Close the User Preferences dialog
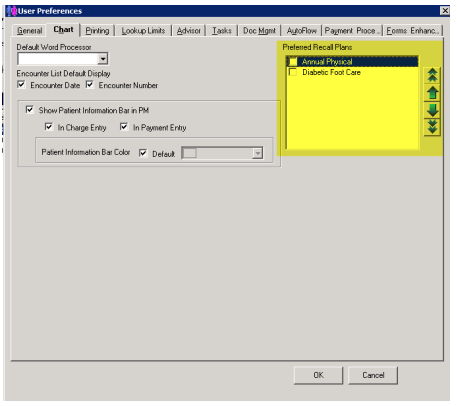 pyautogui.click(x=445, y=11)
